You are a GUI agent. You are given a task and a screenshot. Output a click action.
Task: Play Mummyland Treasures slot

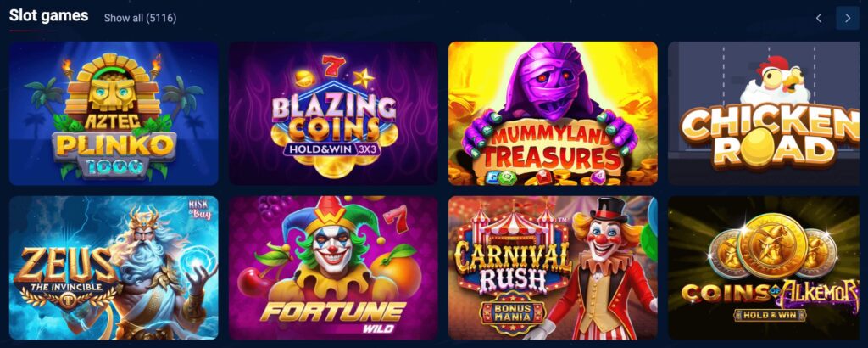click(553, 113)
